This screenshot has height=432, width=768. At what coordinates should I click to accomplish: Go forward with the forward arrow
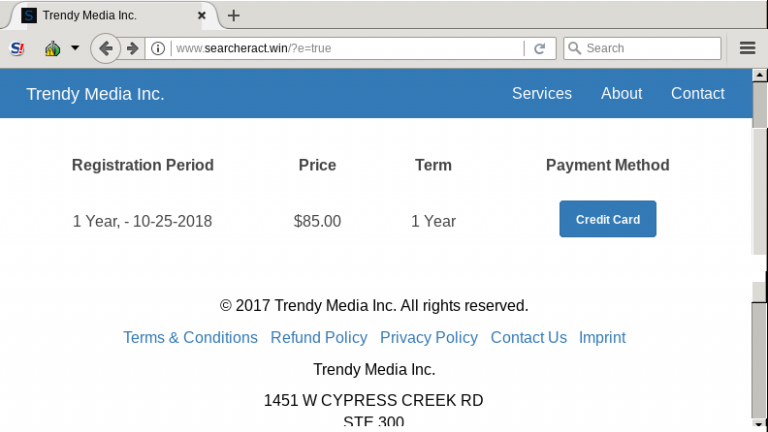[x=132, y=48]
